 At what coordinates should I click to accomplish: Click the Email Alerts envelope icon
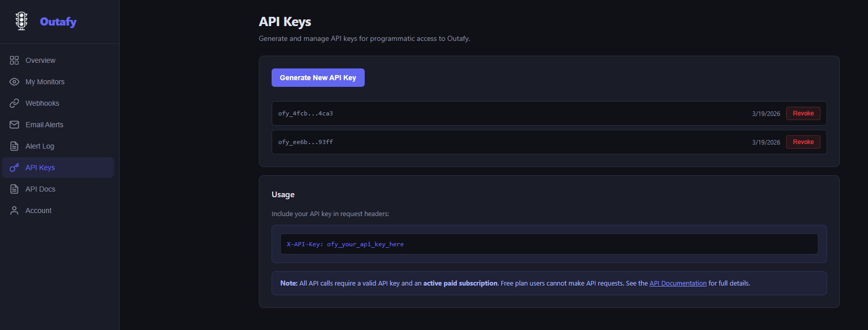click(x=14, y=125)
